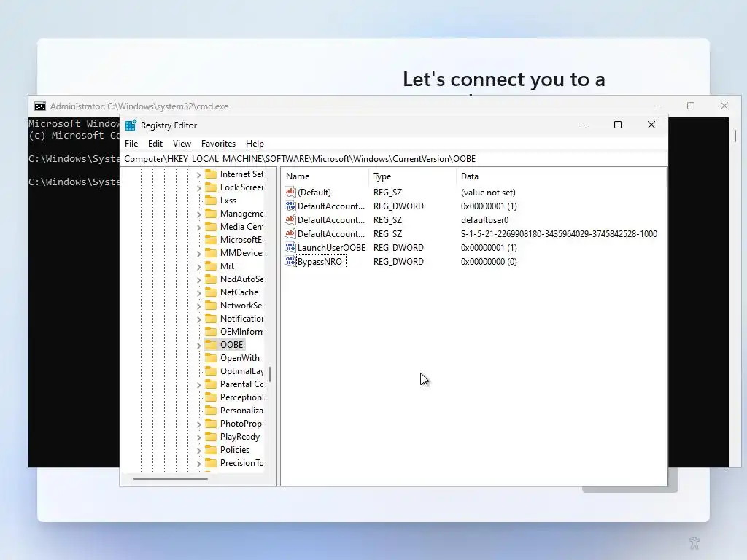Click the LaunchUserOOBE DWORD icon

click(x=290, y=247)
